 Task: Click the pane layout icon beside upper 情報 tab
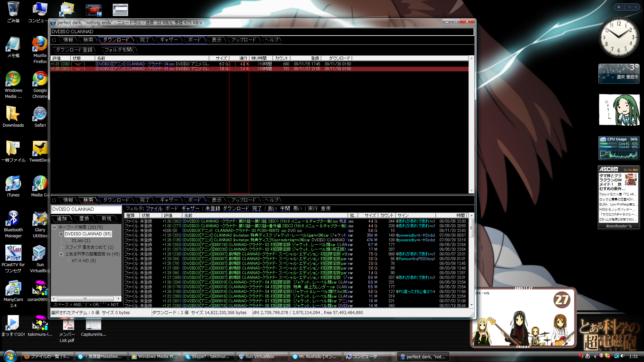54,40
